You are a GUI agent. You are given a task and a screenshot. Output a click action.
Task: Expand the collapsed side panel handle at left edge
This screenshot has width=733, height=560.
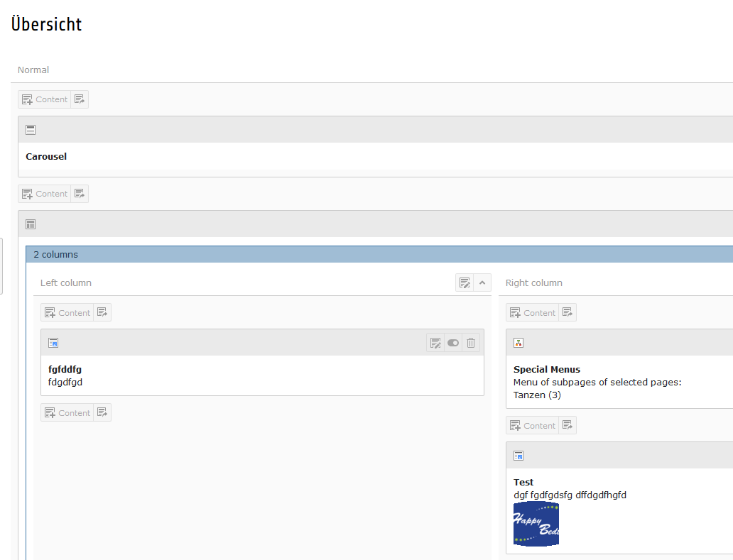[1, 266]
